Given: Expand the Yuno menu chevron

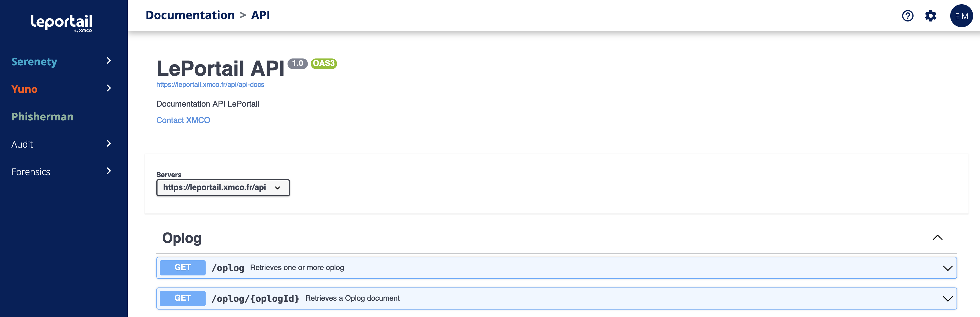Looking at the screenshot, I should (109, 88).
